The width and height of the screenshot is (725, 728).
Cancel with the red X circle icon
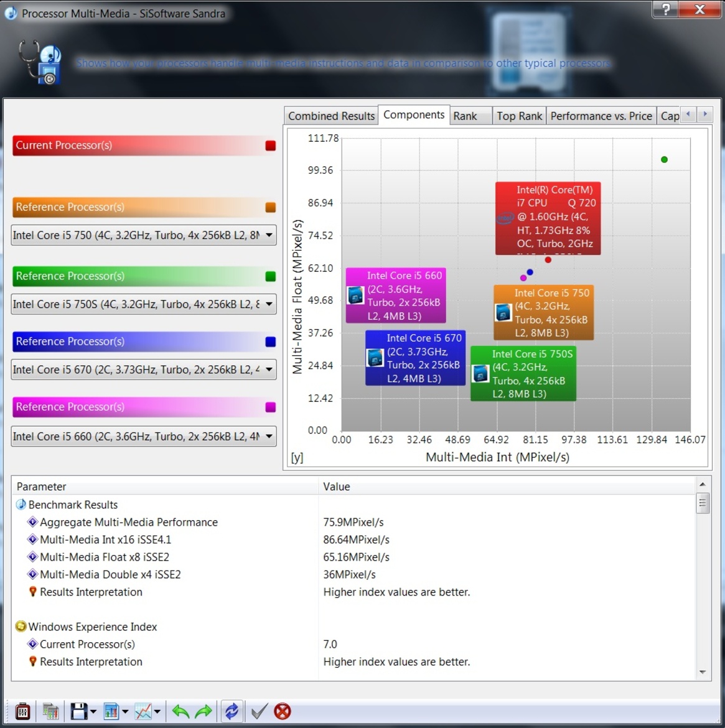tap(283, 711)
